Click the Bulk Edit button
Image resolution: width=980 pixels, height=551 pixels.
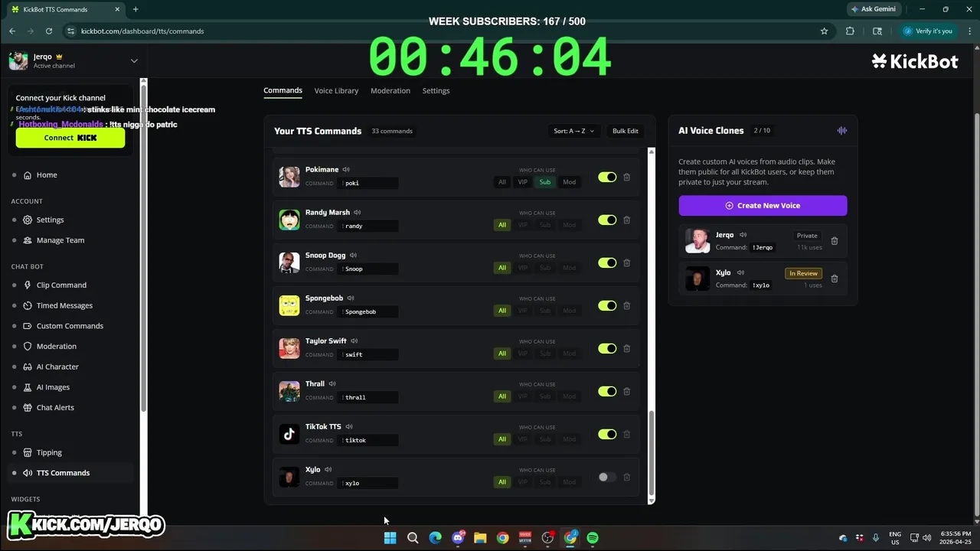point(625,131)
